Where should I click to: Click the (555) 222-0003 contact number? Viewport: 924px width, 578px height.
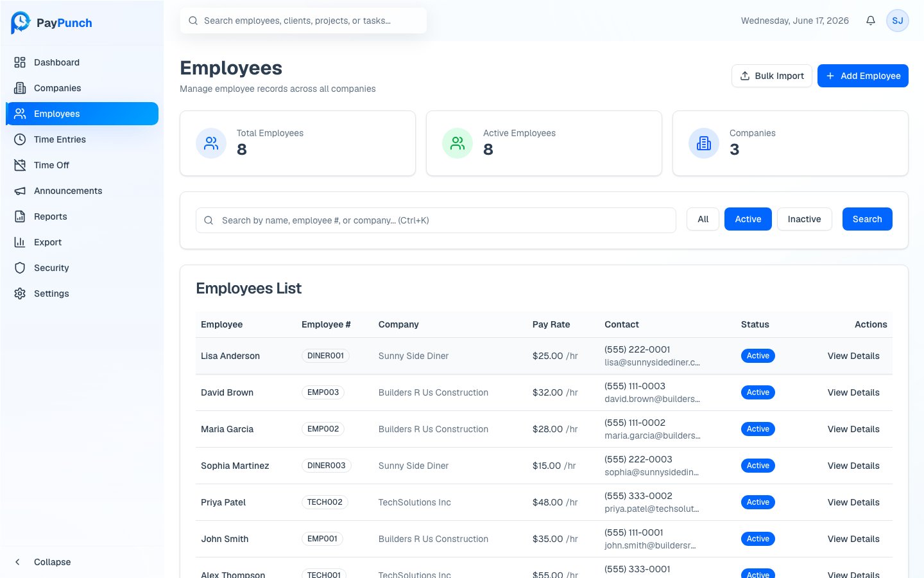(x=638, y=459)
